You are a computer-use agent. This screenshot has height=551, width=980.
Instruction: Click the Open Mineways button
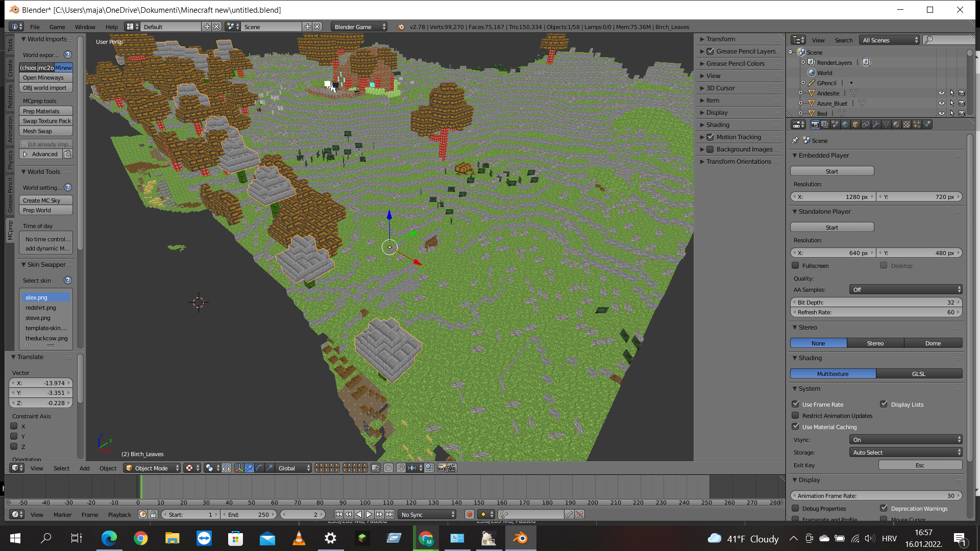coord(45,78)
